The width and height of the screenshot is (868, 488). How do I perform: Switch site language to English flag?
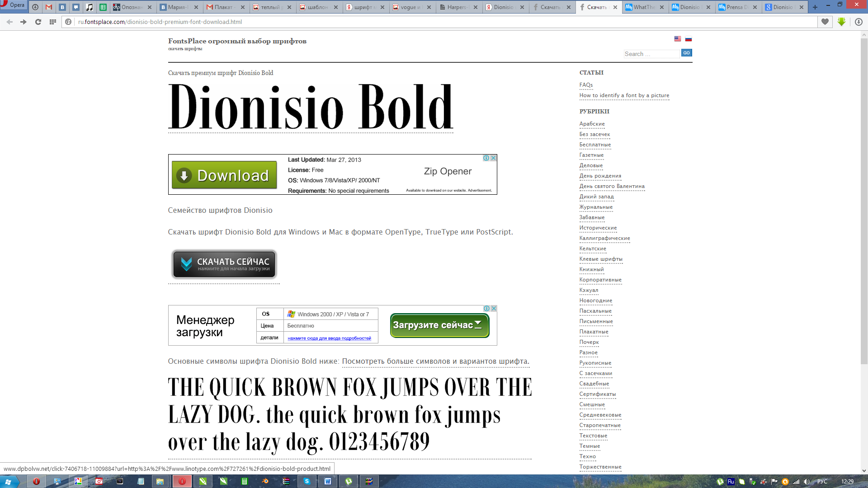(x=677, y=39)
